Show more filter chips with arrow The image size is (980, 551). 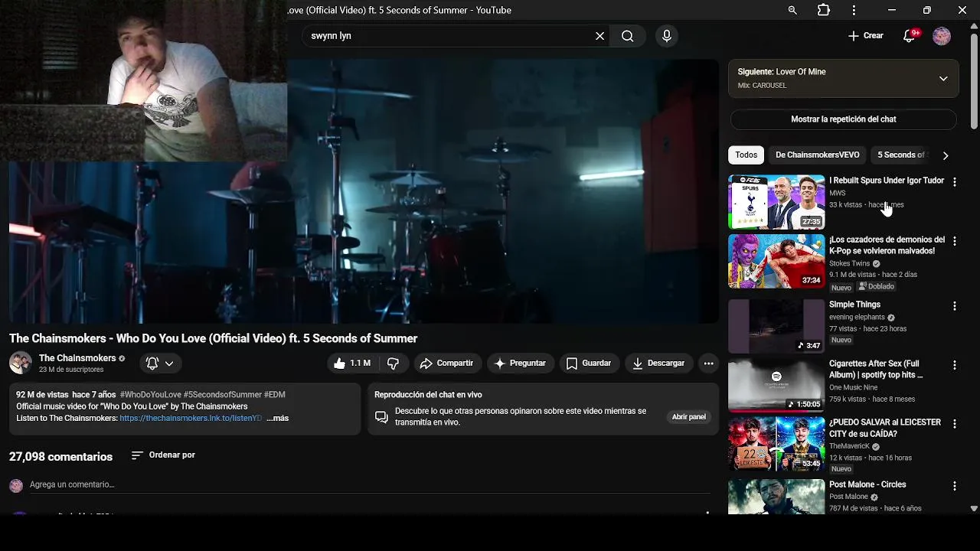click(x=946, y=155)
